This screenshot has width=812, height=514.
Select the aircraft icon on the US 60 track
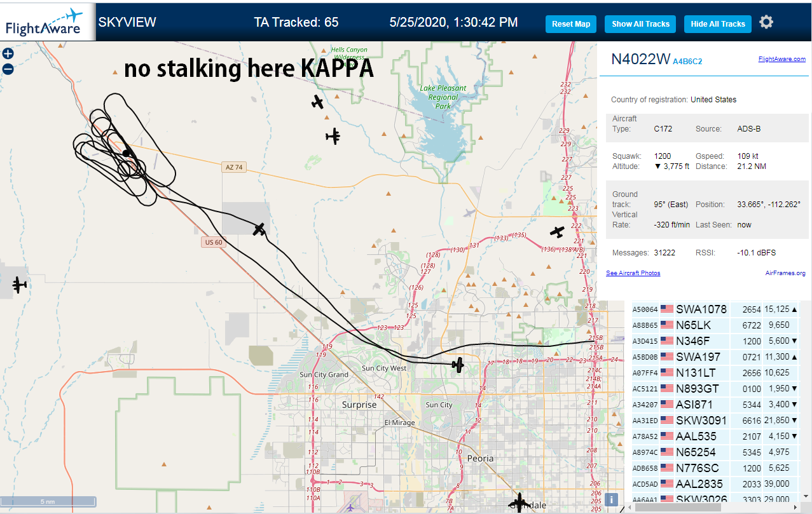[259, 229]
